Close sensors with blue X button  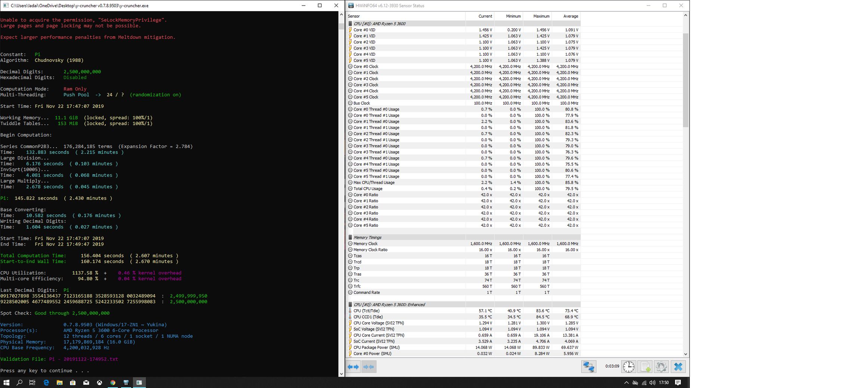pyautogui.click(x=678, y=367)
